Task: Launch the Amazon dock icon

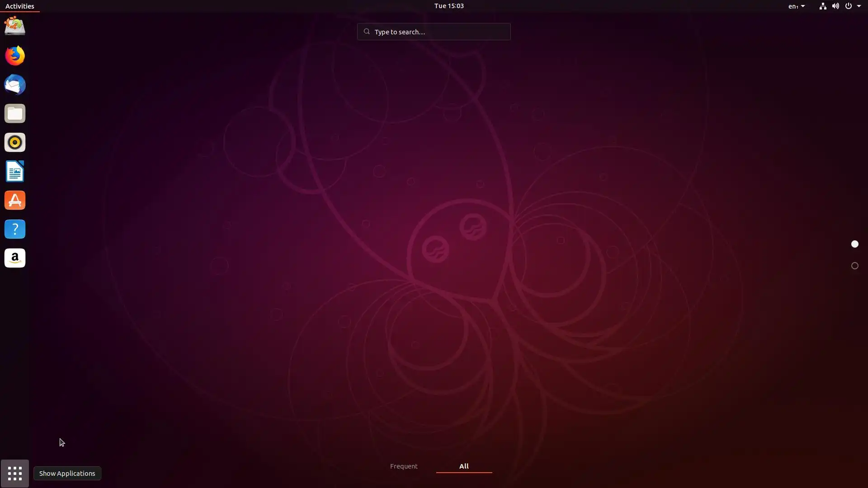Action: (15, 258)
